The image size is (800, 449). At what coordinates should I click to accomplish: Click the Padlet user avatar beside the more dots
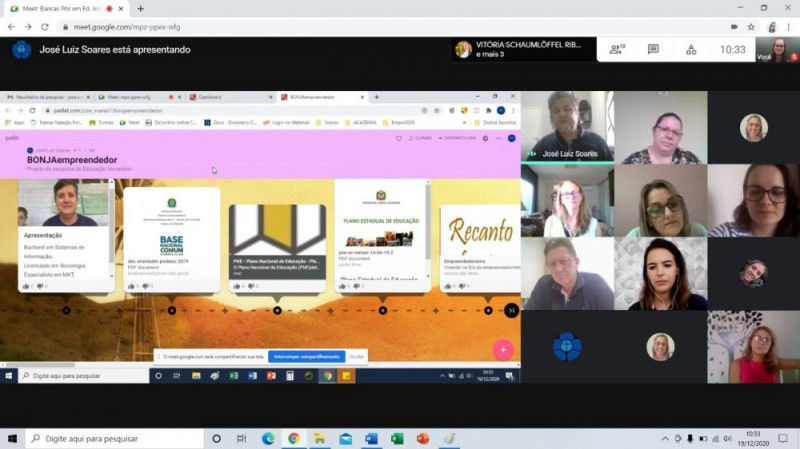512,138
